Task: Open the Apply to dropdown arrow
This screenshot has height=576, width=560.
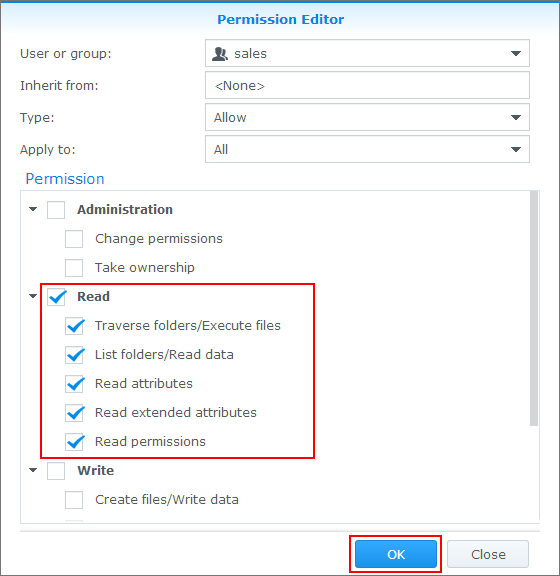Action: point(516,149)
